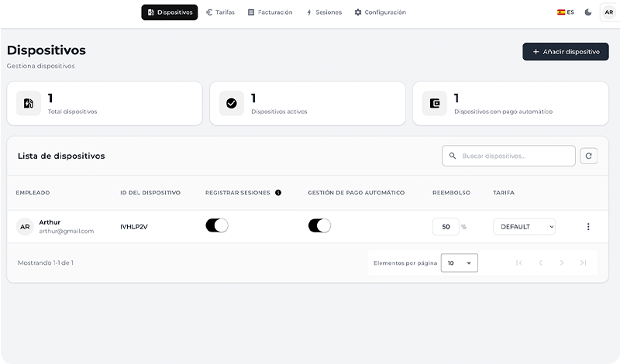This screenshot has height=364, width=620.
Task: Click the total dispositivos charger icon
Action: coord(29,103)
